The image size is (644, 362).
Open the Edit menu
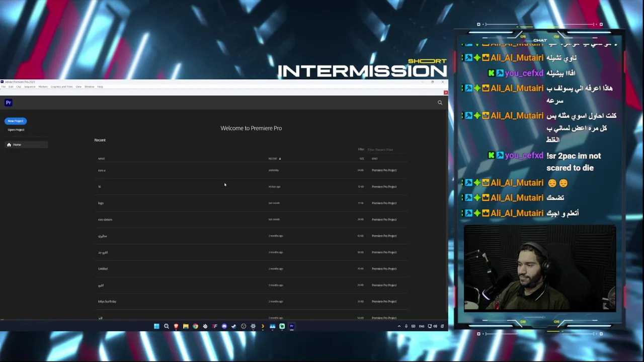[11, 87]
